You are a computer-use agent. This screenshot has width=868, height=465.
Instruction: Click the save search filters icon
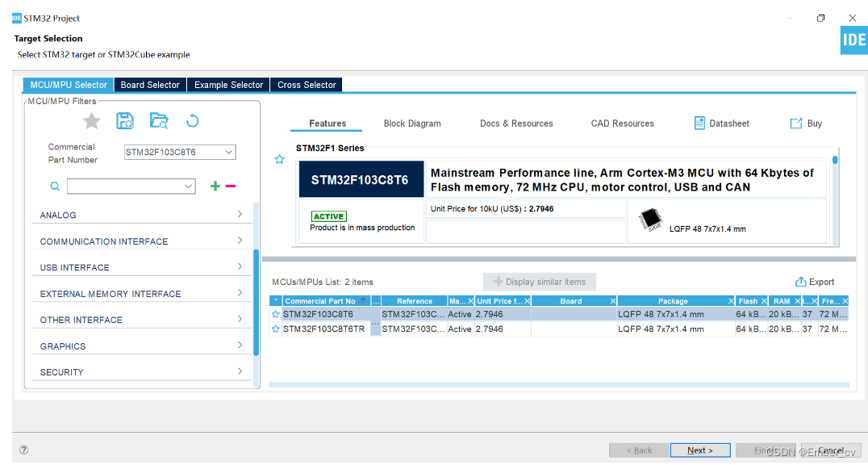point(125,121)
